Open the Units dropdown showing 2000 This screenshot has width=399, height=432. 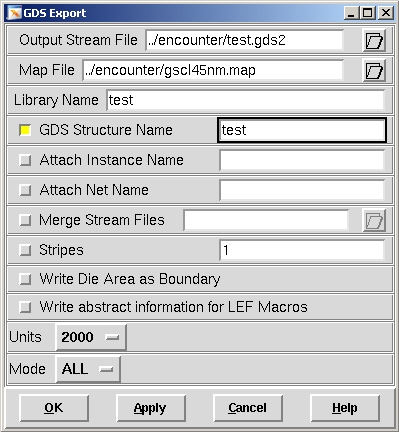point(91,337)
